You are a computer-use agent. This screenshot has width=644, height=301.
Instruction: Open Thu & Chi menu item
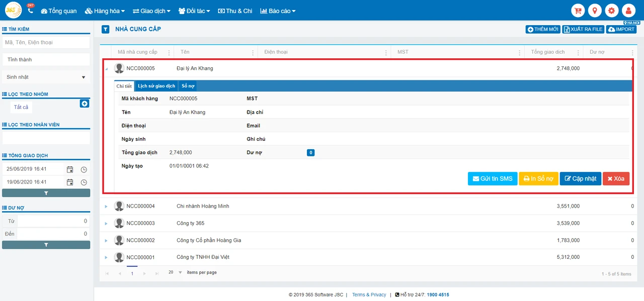(235, 11)
